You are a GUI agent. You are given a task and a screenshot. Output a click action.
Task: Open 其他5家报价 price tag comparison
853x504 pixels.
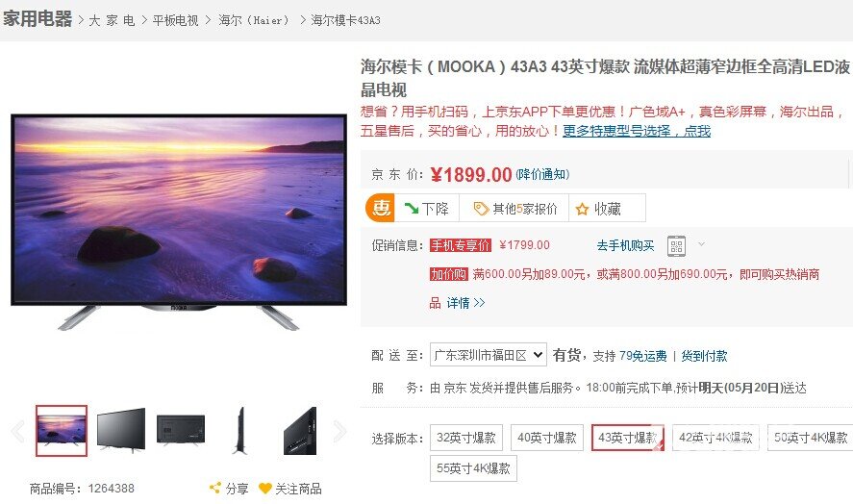click(x=514, y=208)
